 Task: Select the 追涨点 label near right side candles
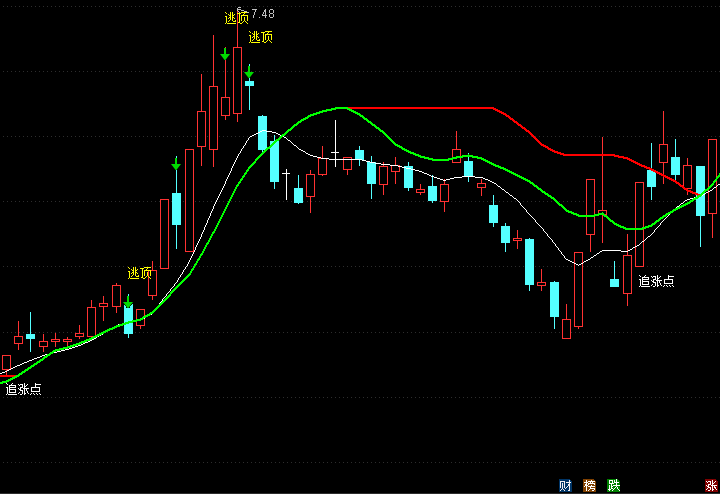[x=656, y=281]
